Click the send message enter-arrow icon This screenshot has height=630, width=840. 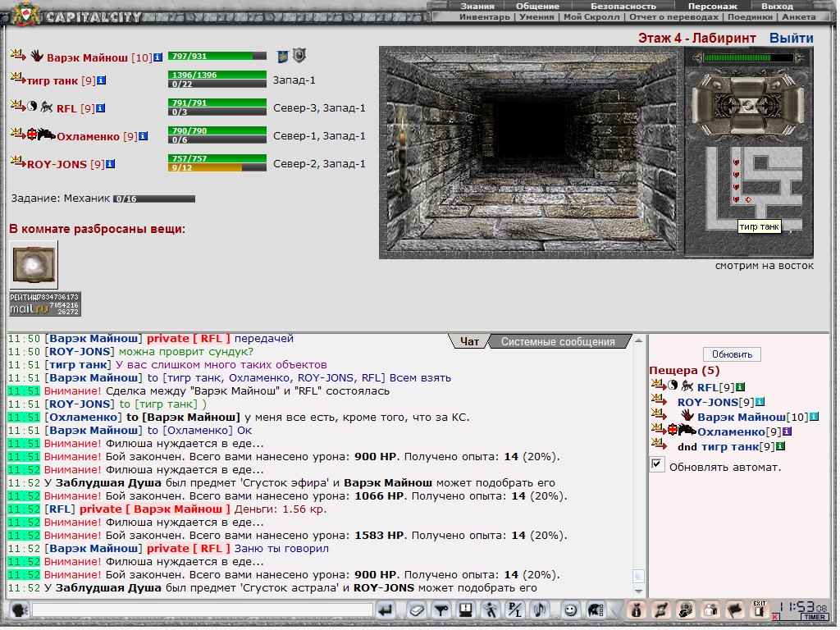(386, 610)
